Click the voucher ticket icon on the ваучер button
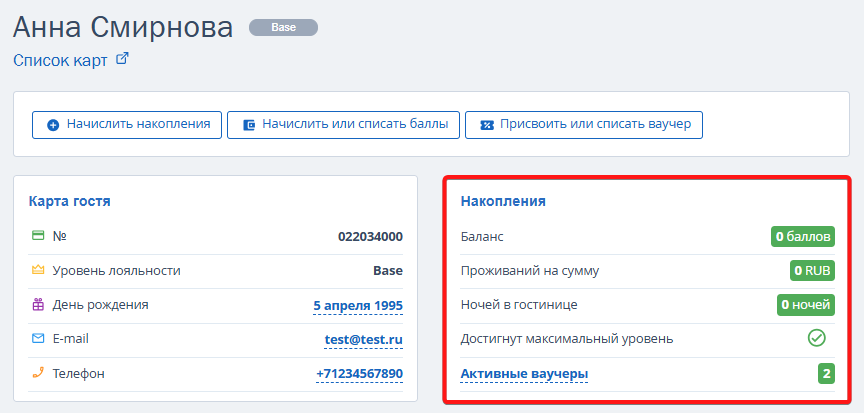This screenshot has height=414, width=865. pos(487,125)
